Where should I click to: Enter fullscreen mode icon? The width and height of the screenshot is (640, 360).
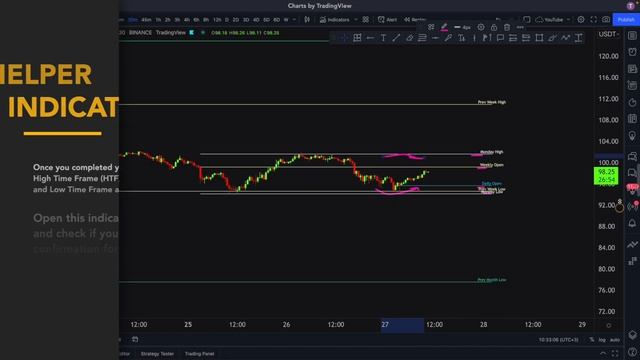[593, 20]
